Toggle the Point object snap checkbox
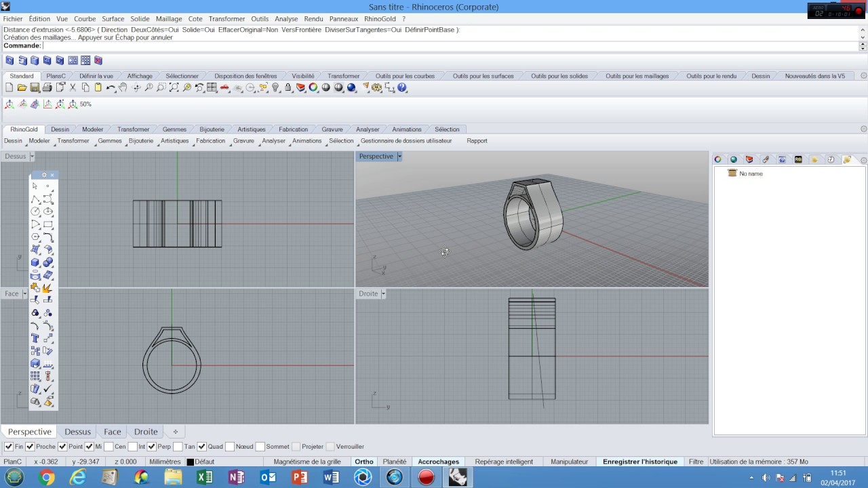This screenshot has height=488, width=868. click(62, 447)
